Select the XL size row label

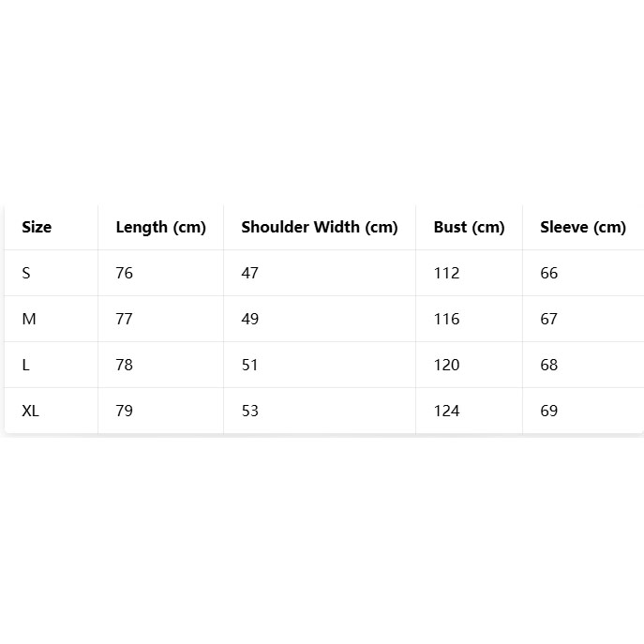point(31,411)
